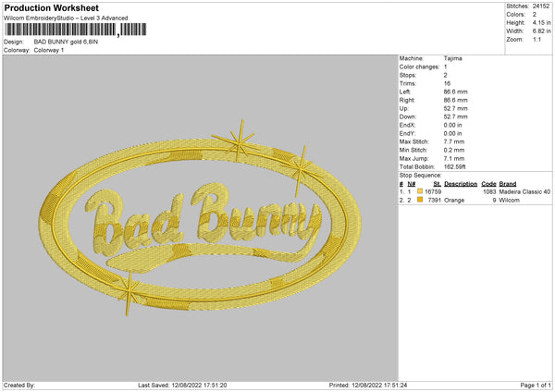The height and width of the screenshot is (392, 555).
Task: Click the 'Stops:' label
Action: click(x=407, y=76)
